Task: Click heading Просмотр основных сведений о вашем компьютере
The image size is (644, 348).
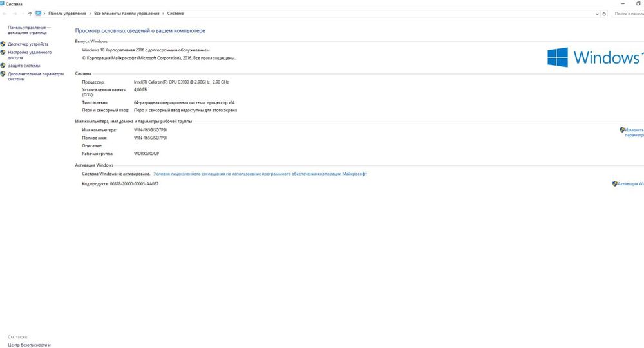Action: click(140, 31)
